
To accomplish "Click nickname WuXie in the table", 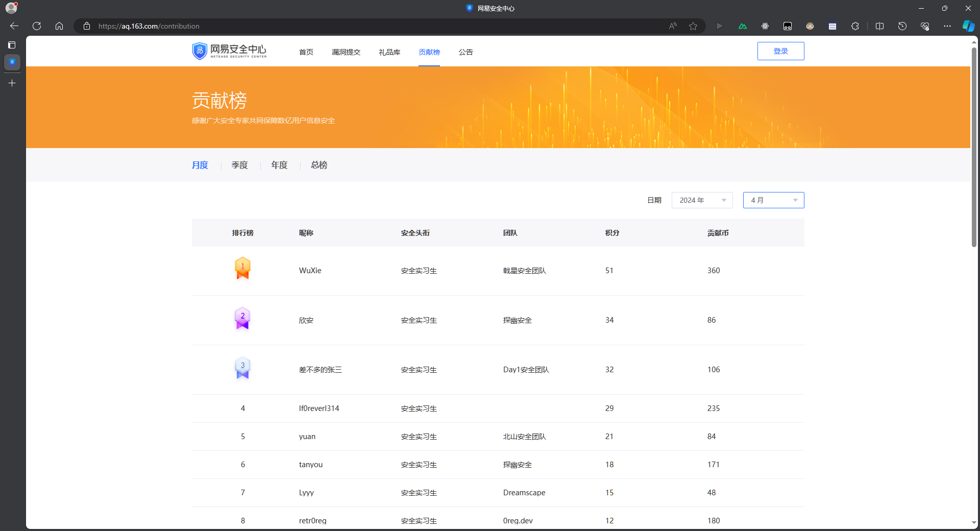I will (x=310, y=271).
